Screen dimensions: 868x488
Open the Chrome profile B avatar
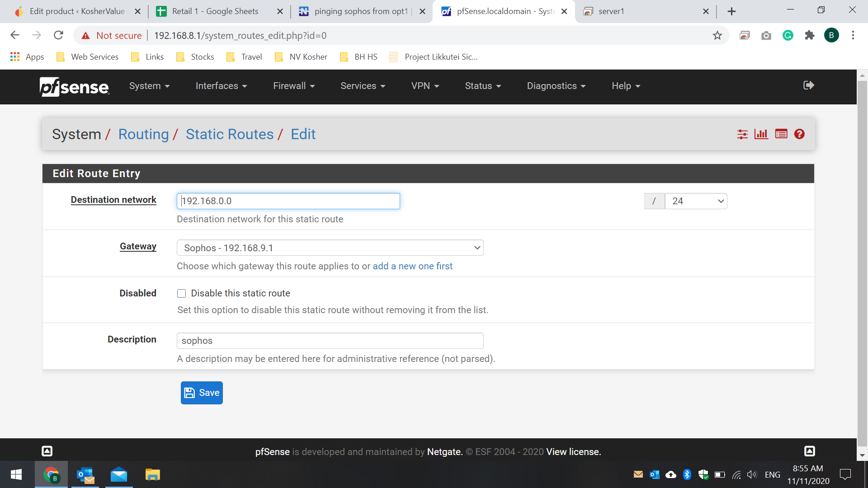point(831,35)
